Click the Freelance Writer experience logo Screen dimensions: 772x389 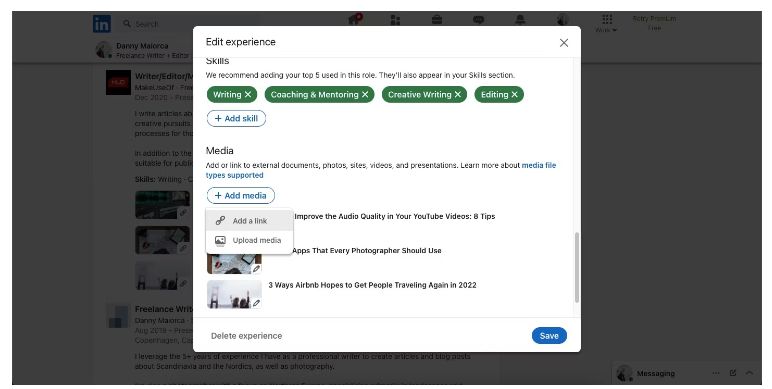click(x=118, y=316)
